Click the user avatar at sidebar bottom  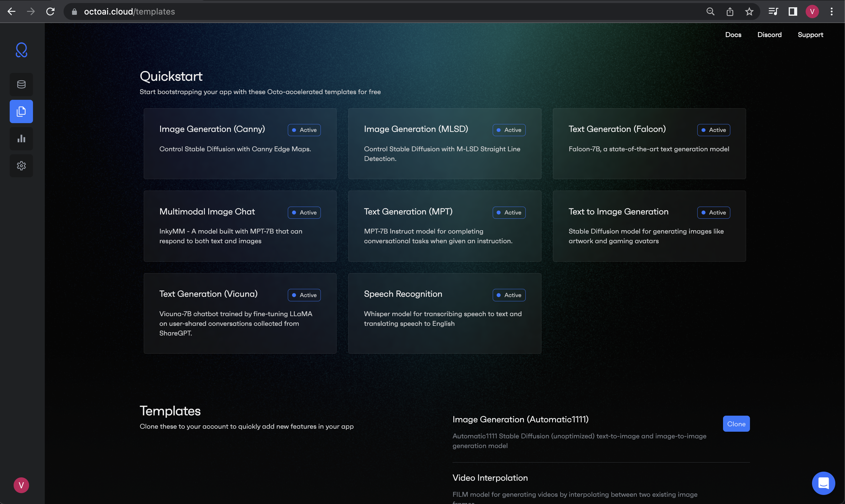pyautogui.click(x=21, y=485)
